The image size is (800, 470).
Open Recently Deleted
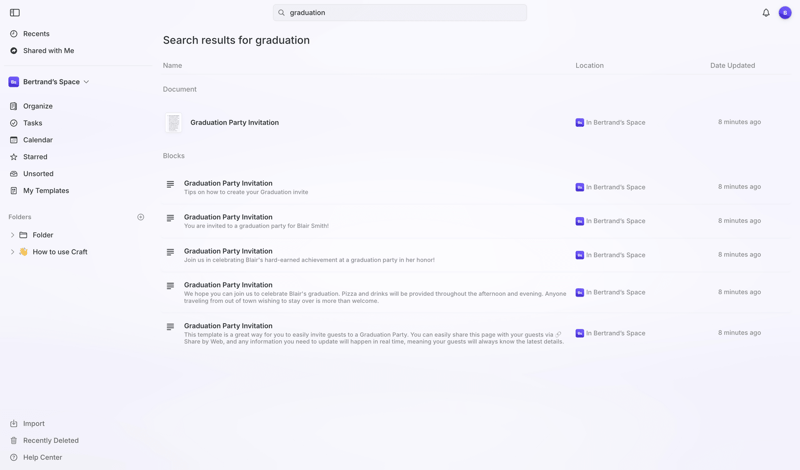(x=50, y=441)
